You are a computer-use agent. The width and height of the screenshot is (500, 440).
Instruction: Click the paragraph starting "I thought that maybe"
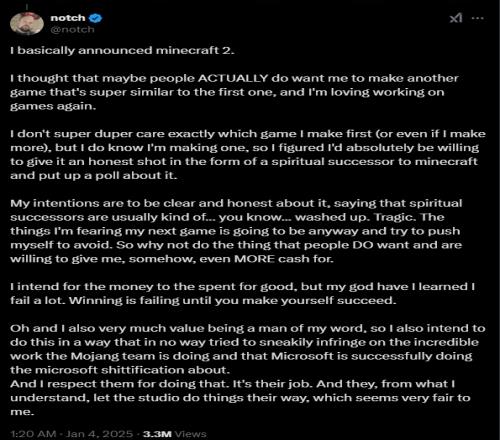pos(234,92)
